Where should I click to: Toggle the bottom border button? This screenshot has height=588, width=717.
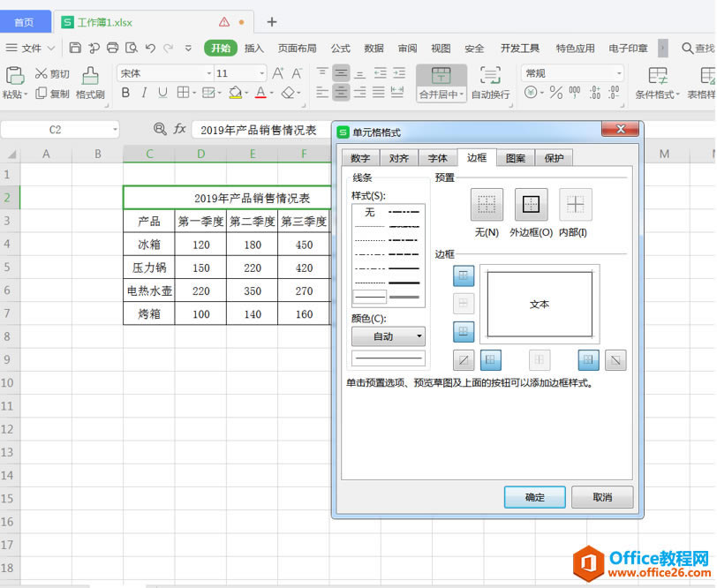click(x=464, y=331)
